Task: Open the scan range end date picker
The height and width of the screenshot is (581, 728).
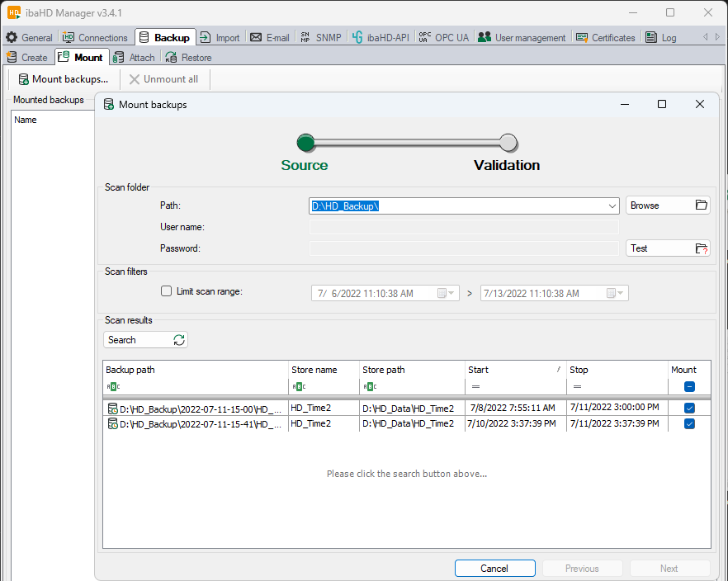Action: (615, 293)
